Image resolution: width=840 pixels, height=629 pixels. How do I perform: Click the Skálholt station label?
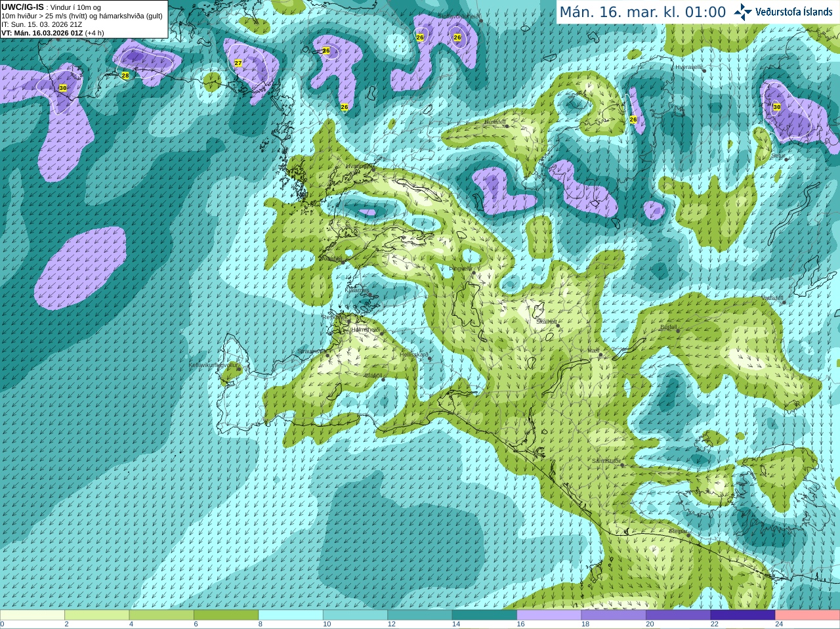tap(547, 322)
